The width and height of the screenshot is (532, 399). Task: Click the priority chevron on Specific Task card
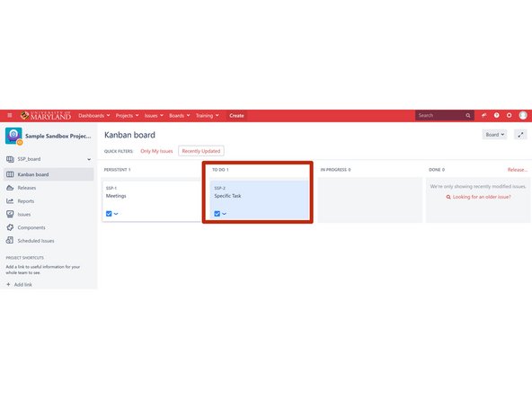224,213
